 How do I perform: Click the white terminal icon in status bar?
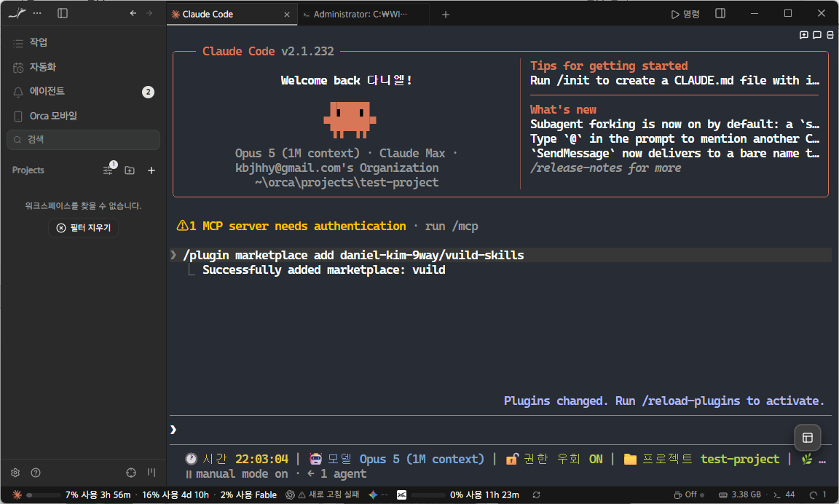[402, 495]
